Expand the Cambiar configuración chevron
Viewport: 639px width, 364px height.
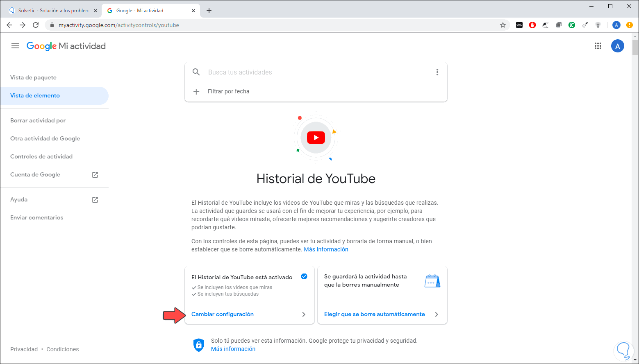pyautogui.click(x=304, y=314)
